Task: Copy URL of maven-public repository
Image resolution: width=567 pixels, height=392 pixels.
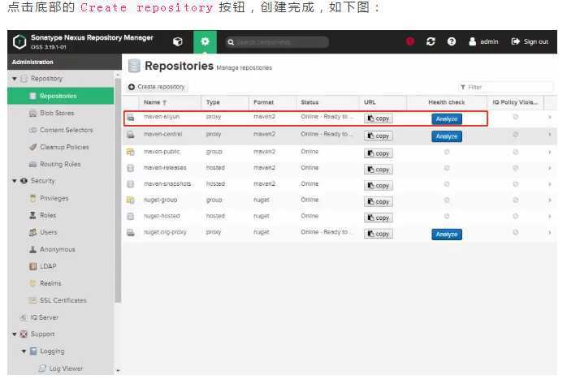Action: 379,153
